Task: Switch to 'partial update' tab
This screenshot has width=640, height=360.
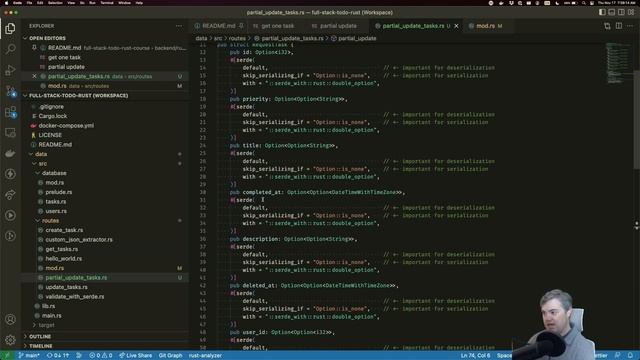Action: coord(338,26)
